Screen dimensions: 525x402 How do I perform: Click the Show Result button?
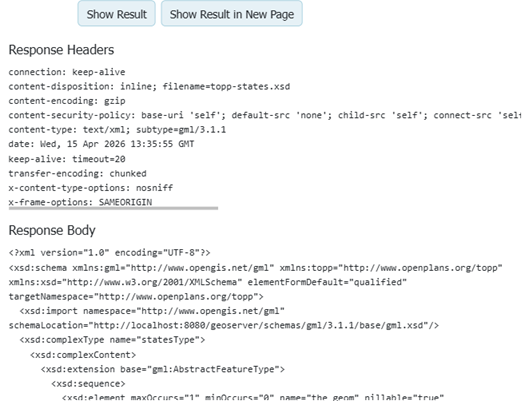[117, 13]
